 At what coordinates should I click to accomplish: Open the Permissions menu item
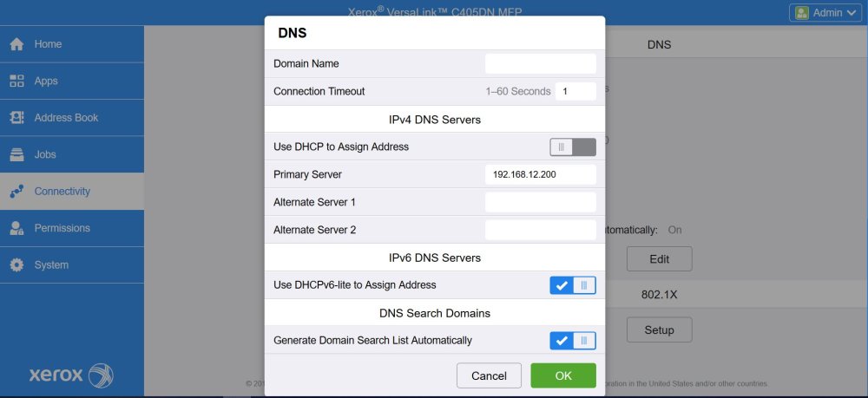click(x=72, y=228)
